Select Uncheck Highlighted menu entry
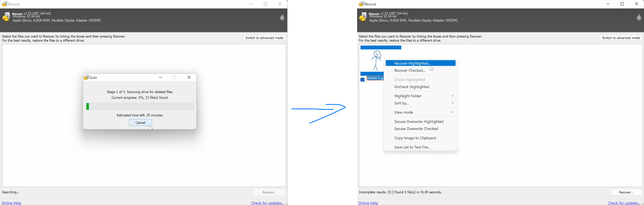644x205 pixels. [x=420, y=87]
